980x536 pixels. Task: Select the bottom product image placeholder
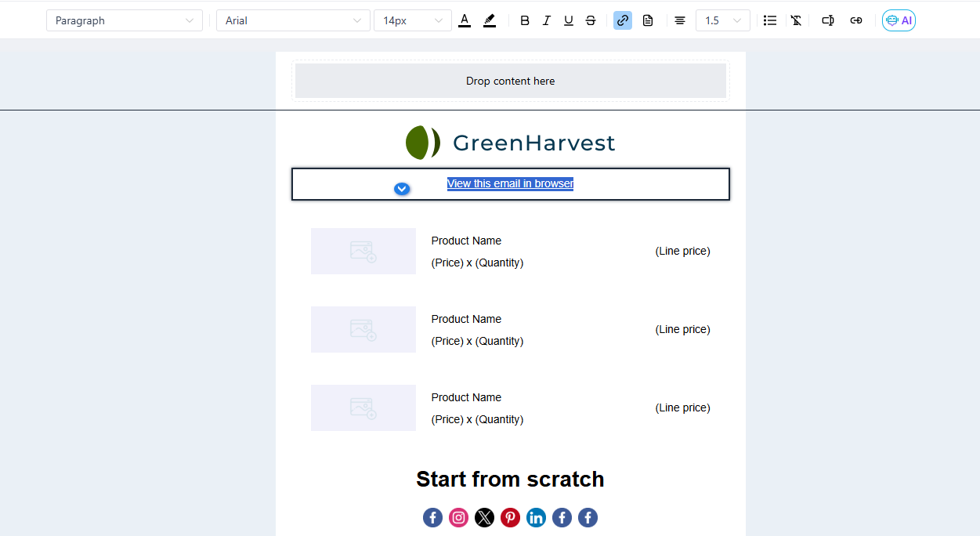coord(363,408)
